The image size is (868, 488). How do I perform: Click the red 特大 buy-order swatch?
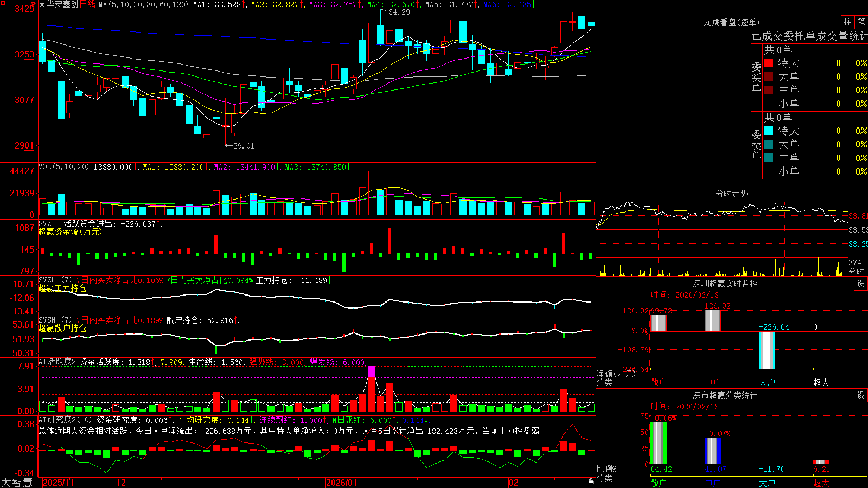click(768, 63)
